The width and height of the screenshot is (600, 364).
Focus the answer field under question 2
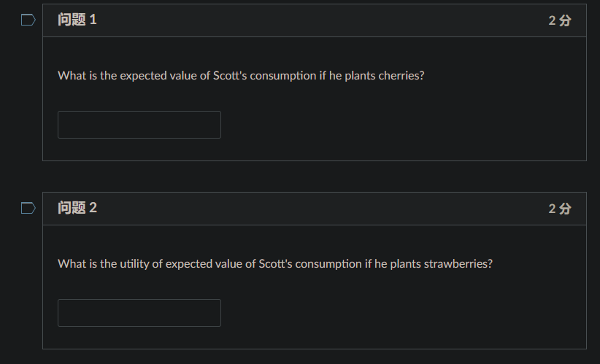[139, 313]
